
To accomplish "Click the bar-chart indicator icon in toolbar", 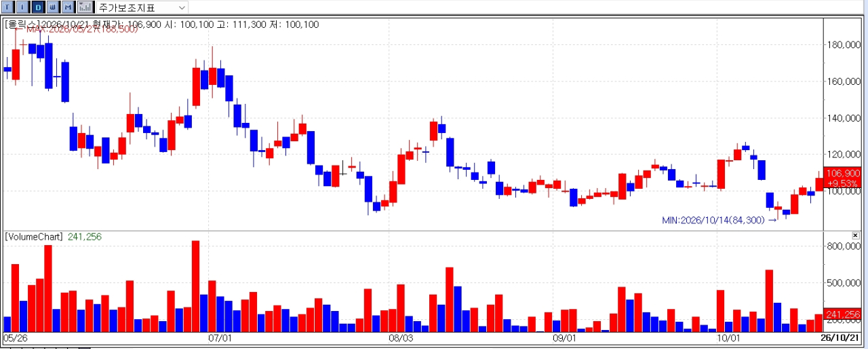I will coord(85,7).
